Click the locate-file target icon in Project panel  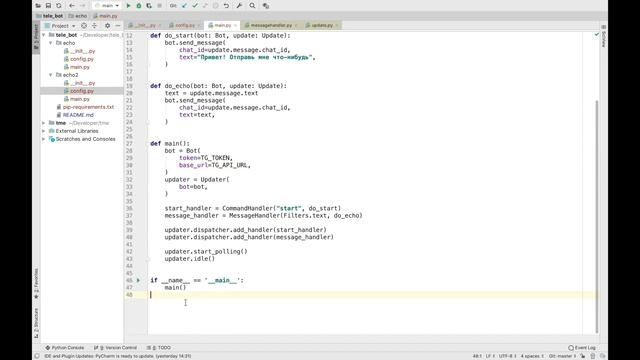coord(84,26)
